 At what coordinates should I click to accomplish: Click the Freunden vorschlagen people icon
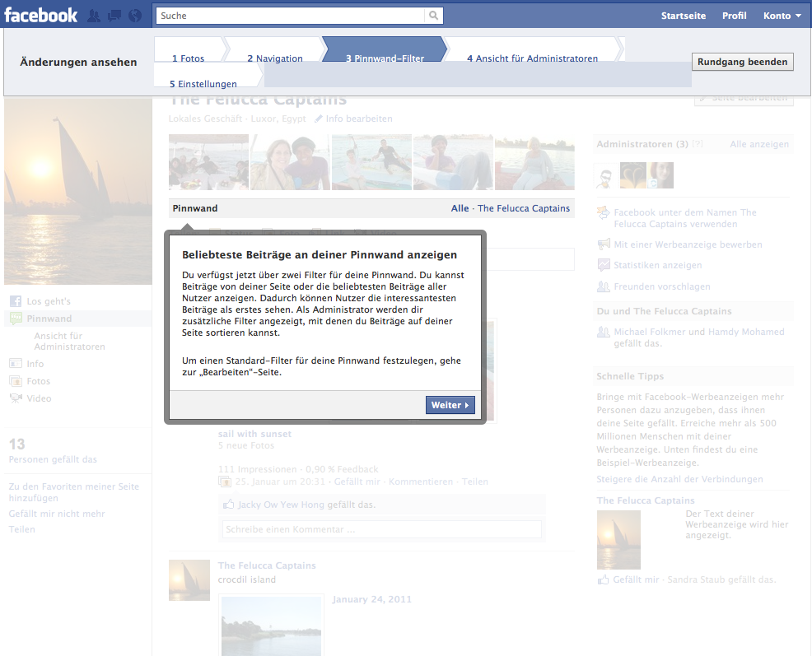click(x=604, y=286)
